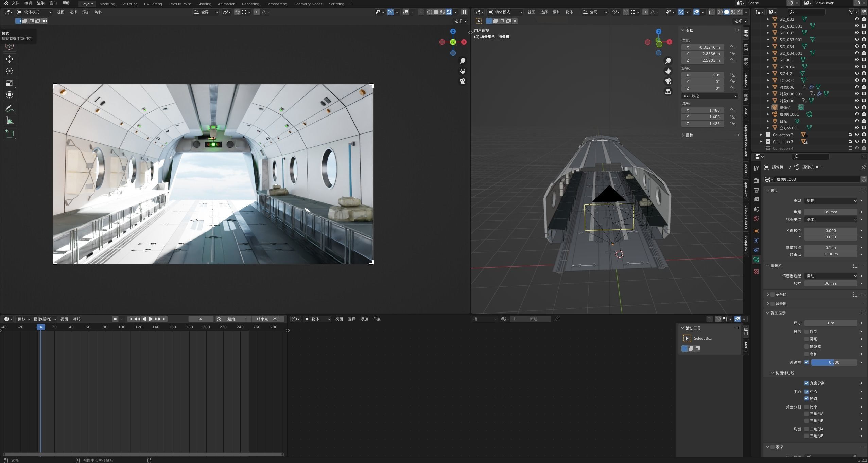Pause viewport render with pause icon
Viewport: 868px width, 463px height.
464,12
